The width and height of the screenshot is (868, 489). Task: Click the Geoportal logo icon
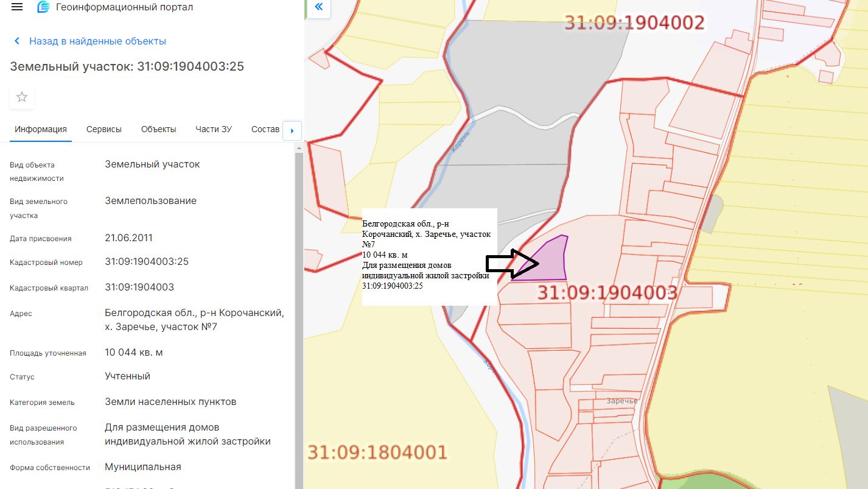coord(43,7)
